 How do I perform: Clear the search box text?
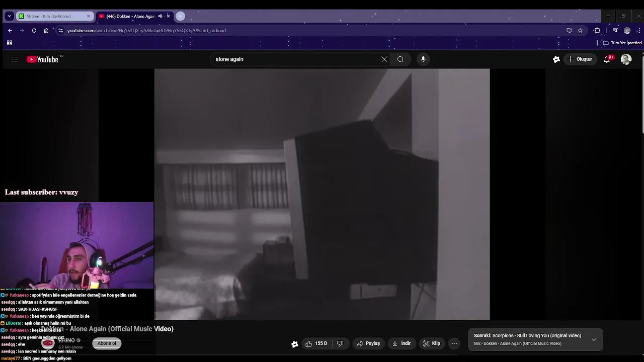click(384, 59)
